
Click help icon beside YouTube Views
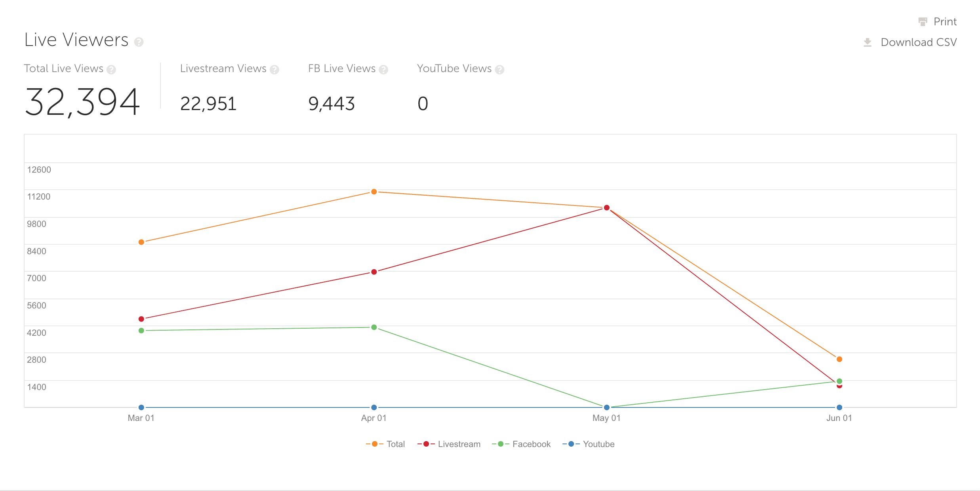pos(500,70)
